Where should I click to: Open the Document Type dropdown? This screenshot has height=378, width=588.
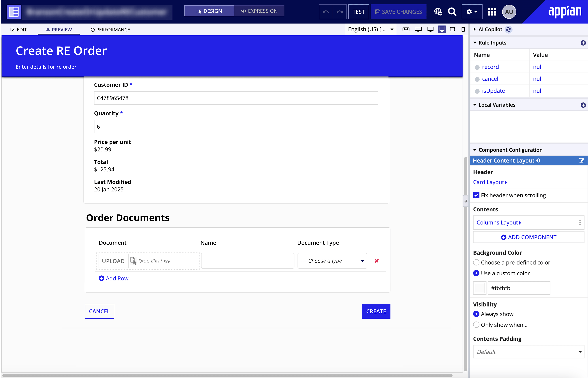coord(332,261)
